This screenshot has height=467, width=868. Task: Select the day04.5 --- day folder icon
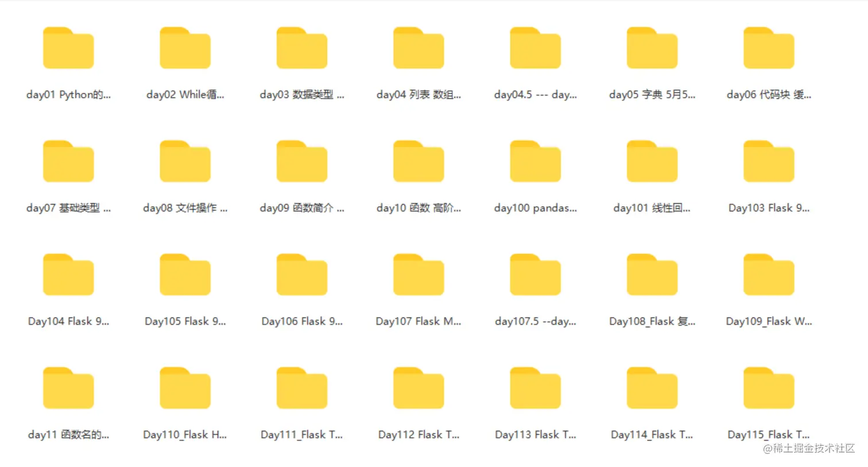tap(536, 48)
